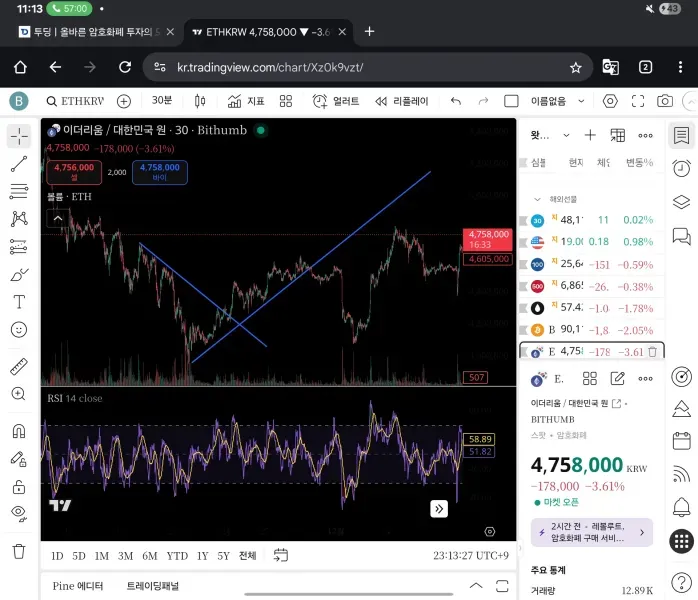Add symbol to the watchlist

coord(590,135)
